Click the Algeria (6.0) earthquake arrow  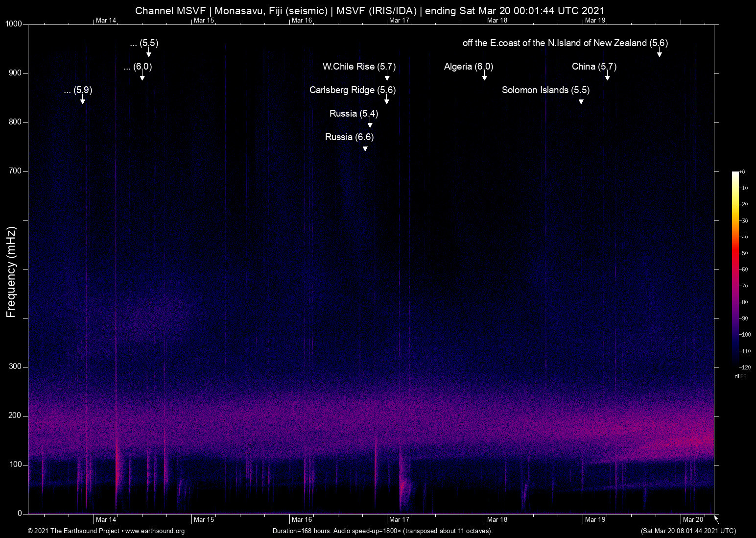coord(485,77)
